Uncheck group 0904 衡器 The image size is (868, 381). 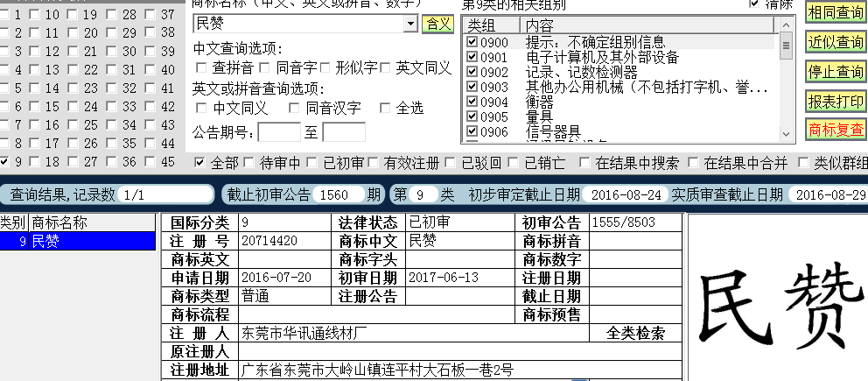[472, 102]
